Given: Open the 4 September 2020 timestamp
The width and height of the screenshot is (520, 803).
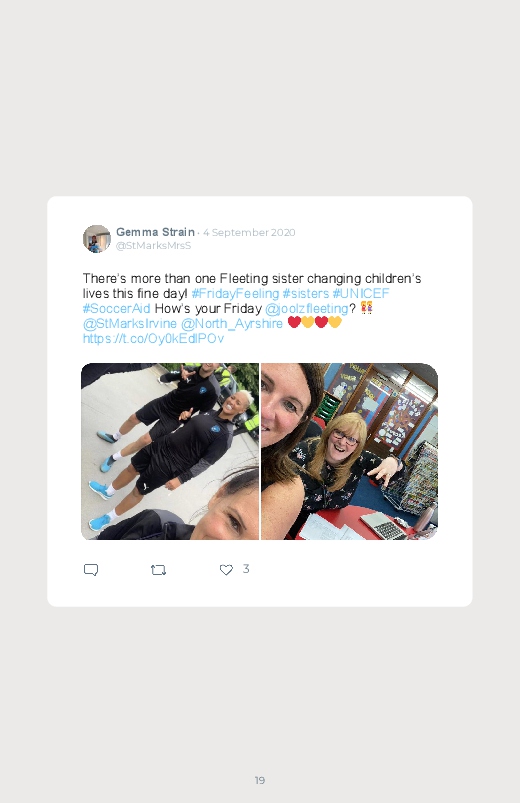Looking at the screenshot, I should tap(249, 233).
